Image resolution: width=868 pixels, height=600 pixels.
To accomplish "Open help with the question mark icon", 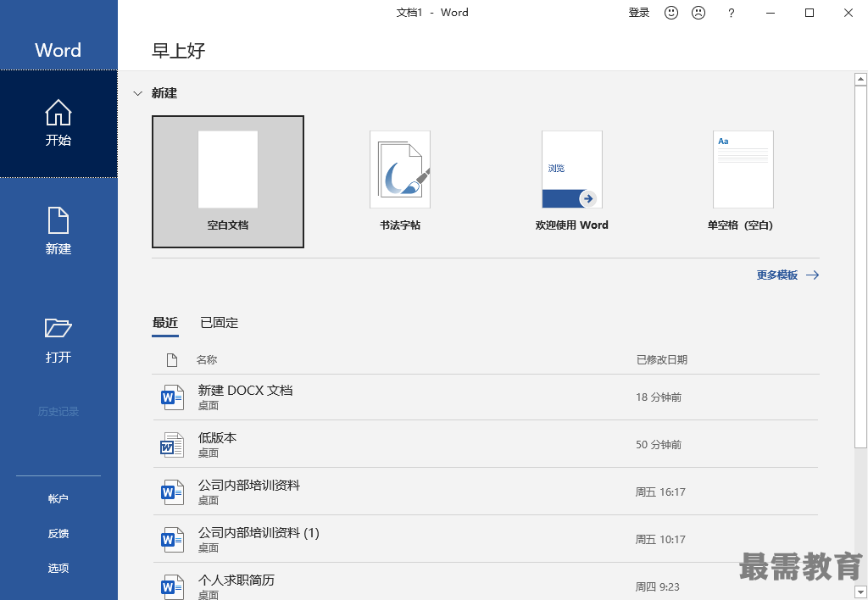I will click(x=732, y=13).
